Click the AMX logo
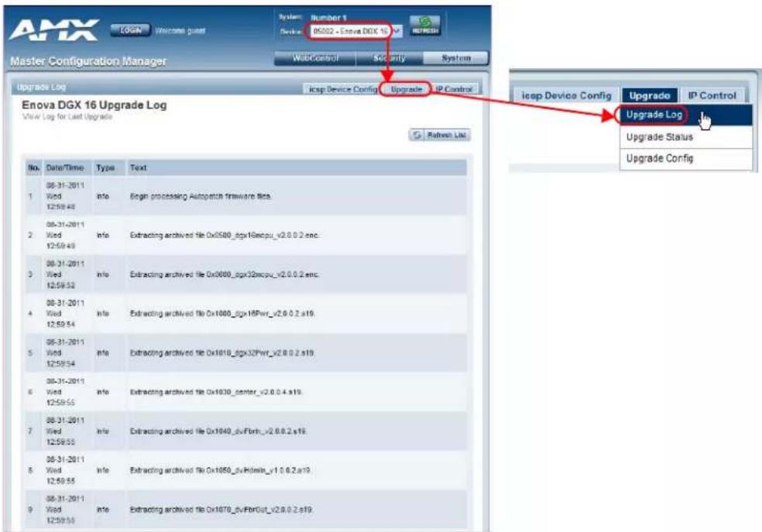The image size is (762, 532). [54, 30]
